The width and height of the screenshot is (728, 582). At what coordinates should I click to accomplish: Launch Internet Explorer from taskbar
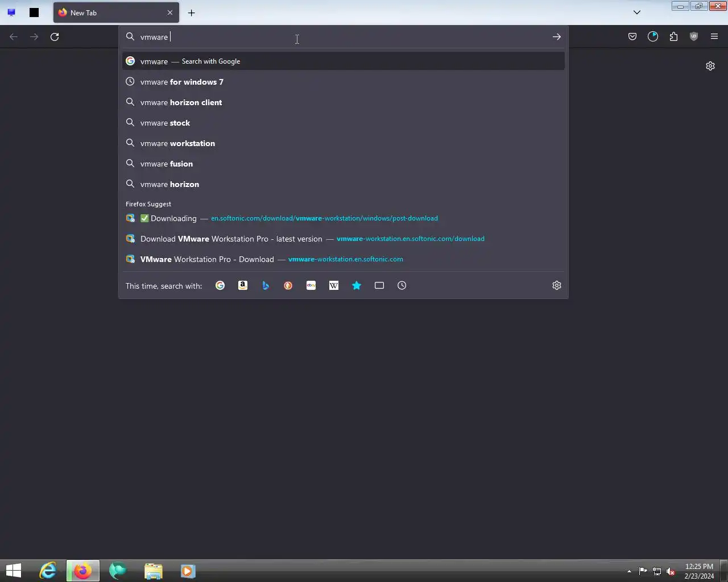(x=48, y=571)
